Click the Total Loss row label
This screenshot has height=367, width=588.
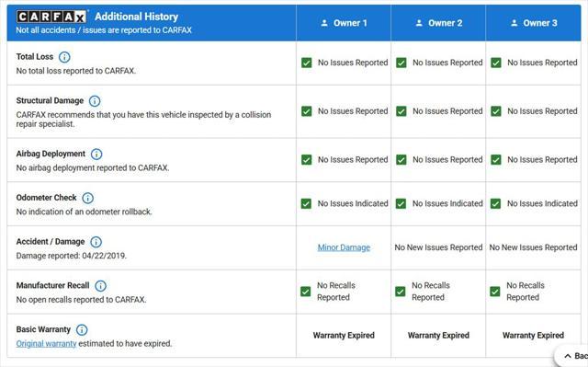pos(35,57)
